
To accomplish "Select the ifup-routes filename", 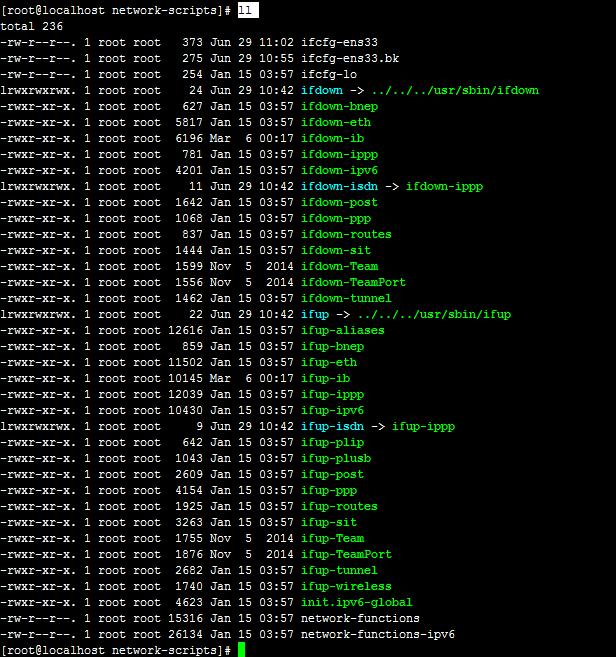I will pyautogui.click(x=339, y=506).
